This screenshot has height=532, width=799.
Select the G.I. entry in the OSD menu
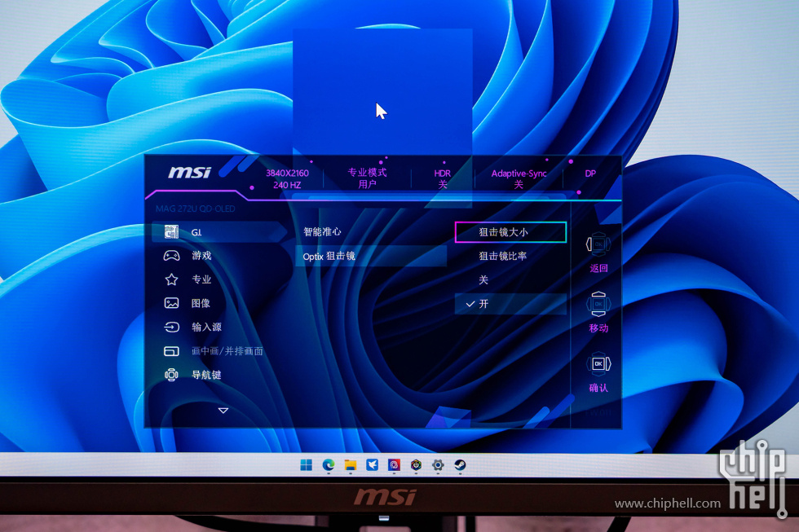pos(219,232)
